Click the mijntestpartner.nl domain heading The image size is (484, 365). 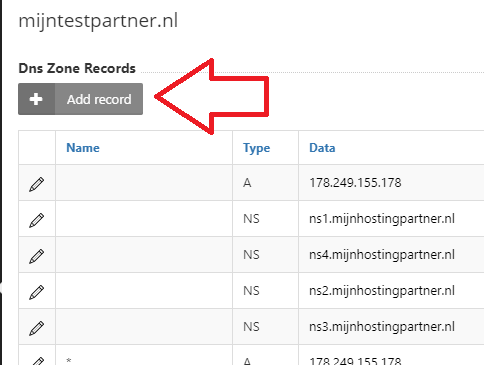(98, 21)
